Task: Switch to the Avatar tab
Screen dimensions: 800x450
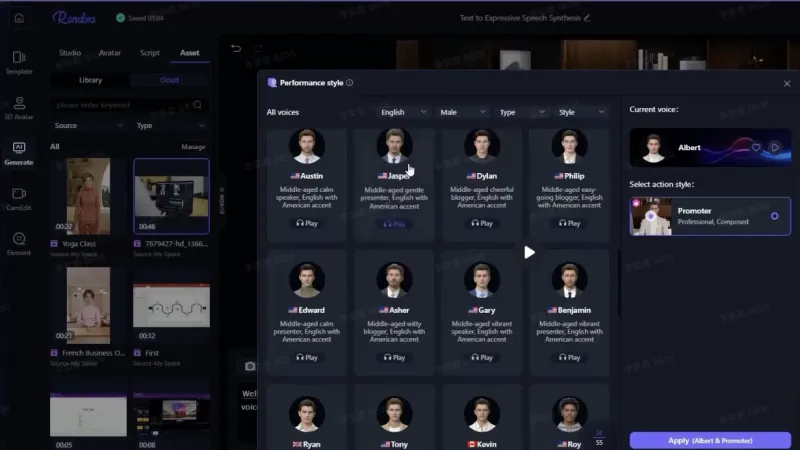Action: (x=110, y=53)
